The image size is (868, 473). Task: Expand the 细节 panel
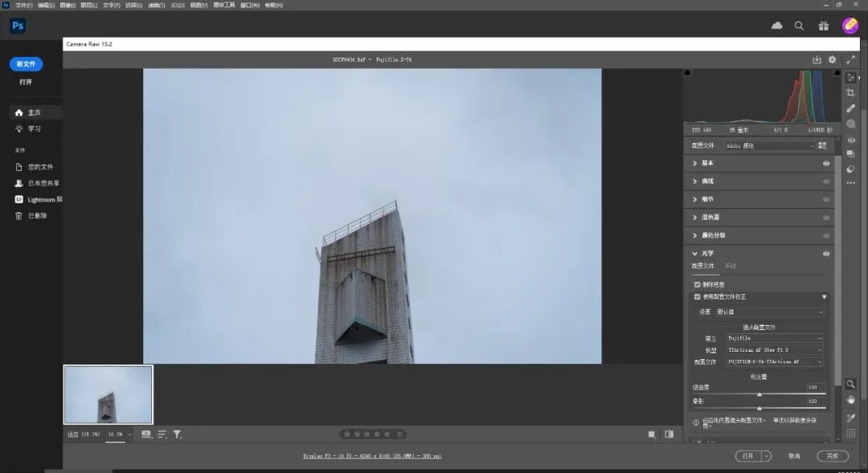pos(694,199)
